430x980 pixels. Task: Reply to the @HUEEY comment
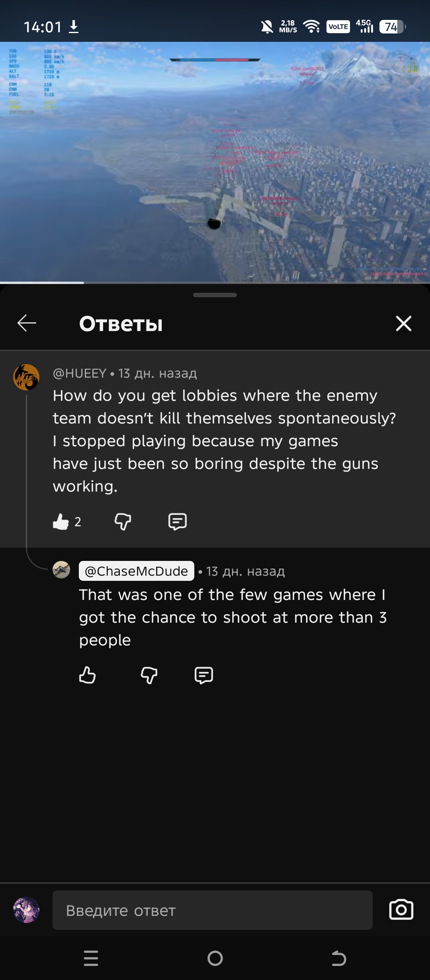pyautogui.click(x=177, y=521)
